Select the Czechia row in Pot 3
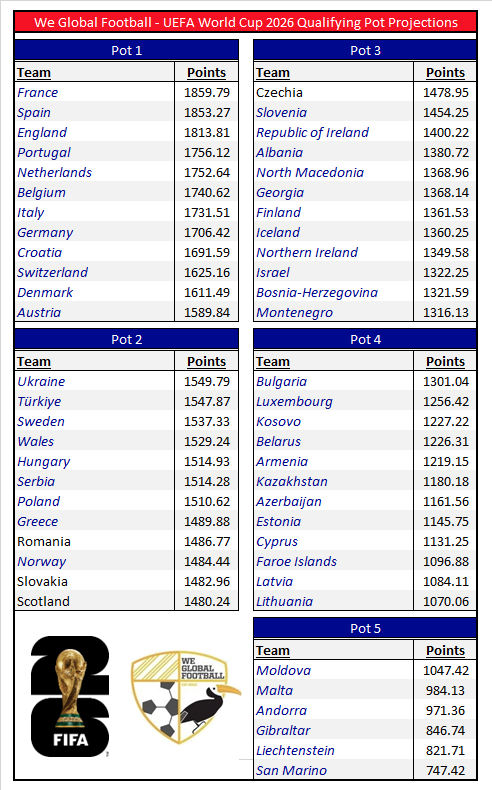492x790 pixels. 365,93
